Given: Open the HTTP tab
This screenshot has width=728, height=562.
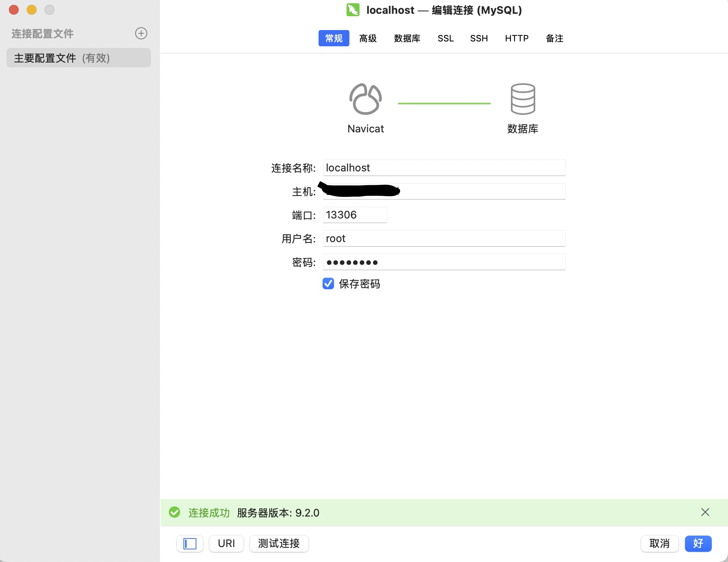Looking at the screenshot, I should [517, 38].
